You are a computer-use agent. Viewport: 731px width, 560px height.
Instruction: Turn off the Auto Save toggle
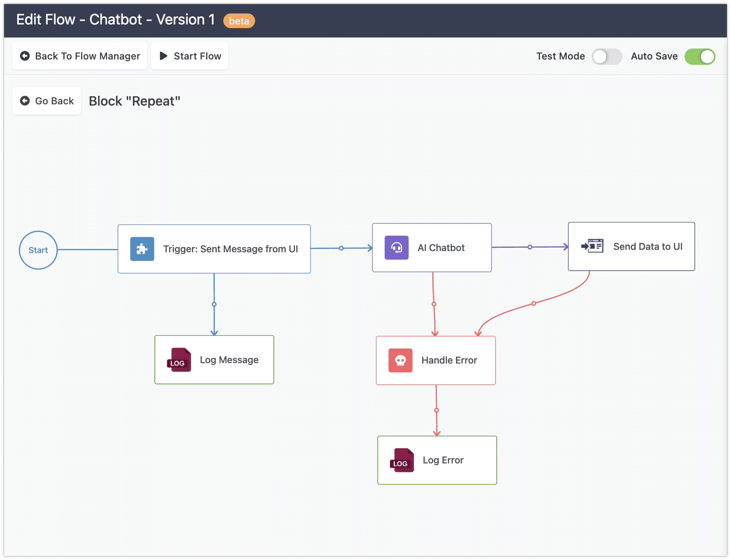(700, 57)
